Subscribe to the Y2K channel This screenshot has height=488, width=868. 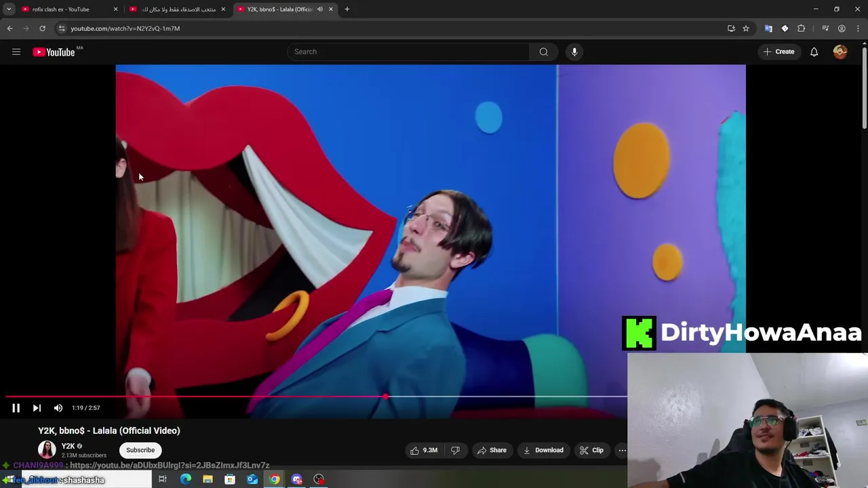tap(140, 450)
